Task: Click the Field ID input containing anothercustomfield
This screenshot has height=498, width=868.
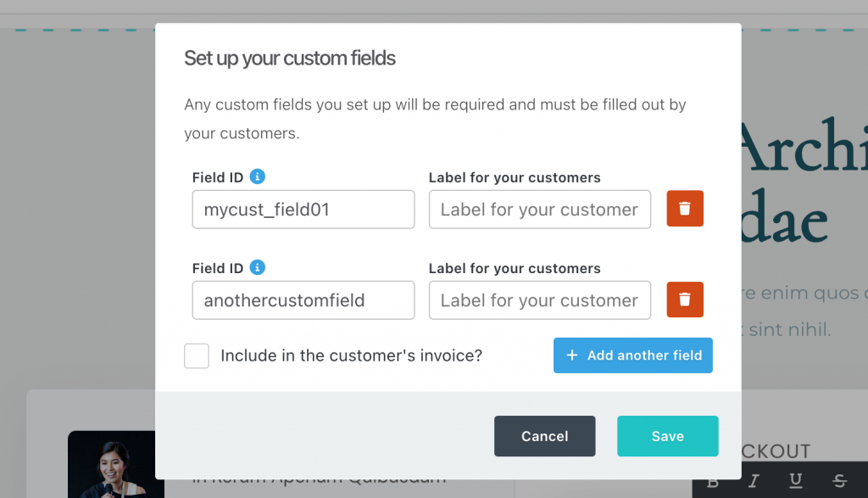Action: (303, 300)
